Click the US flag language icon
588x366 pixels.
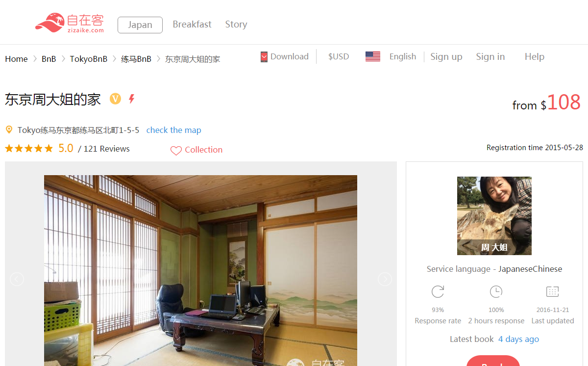373,57
